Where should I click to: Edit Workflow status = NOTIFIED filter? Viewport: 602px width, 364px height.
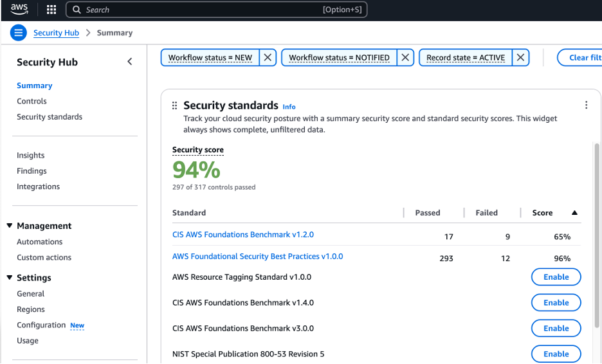click(339, 58)
